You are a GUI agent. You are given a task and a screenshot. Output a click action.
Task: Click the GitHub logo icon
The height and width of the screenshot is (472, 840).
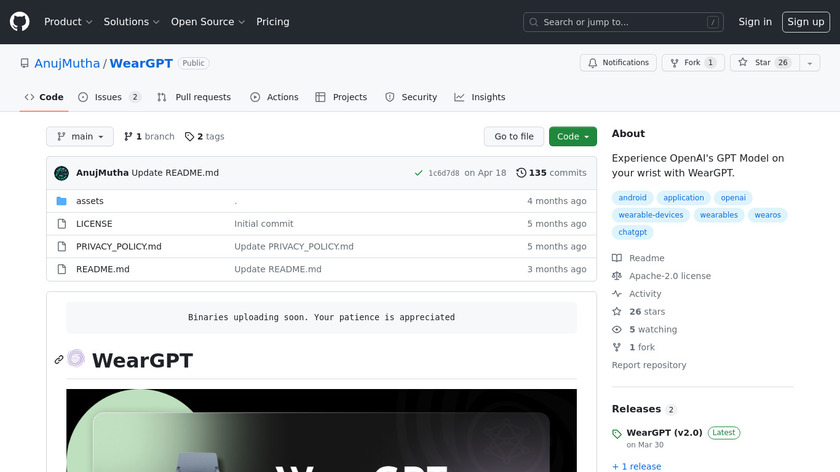point(20,22)
